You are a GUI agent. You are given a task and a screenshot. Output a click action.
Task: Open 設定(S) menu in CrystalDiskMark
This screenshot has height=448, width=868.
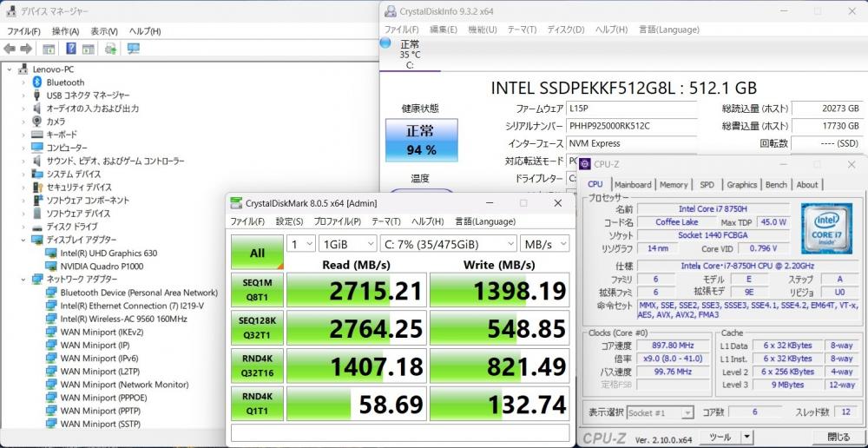[x=290, y=221]
